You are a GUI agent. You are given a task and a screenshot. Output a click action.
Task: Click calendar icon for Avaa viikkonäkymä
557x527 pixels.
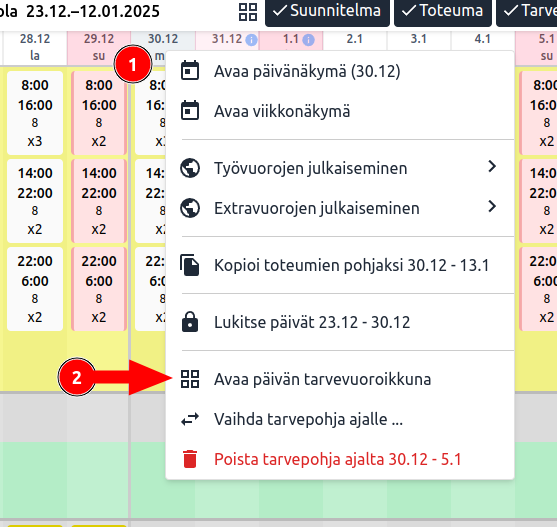[190, 110]
